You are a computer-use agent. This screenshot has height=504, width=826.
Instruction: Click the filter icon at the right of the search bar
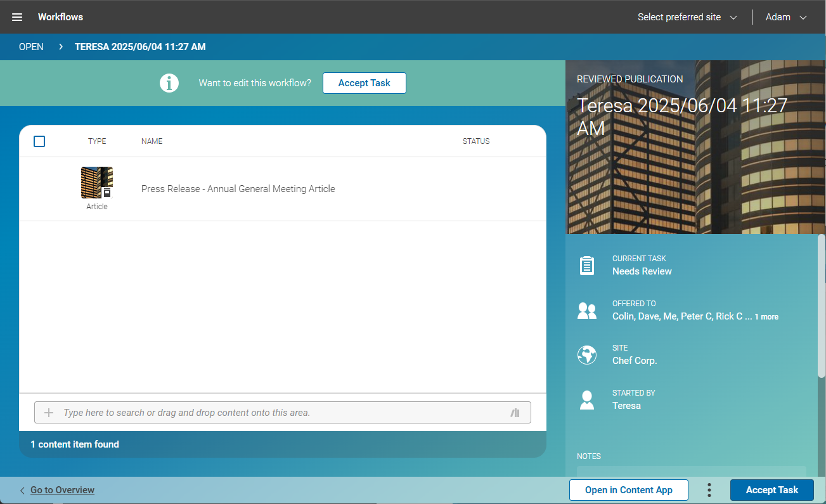pos(515,412)
